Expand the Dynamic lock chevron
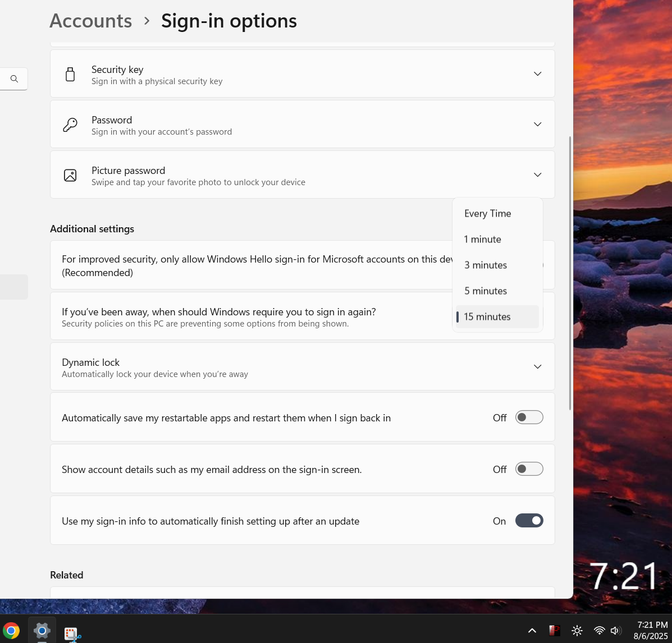 (x=537, y=367)
